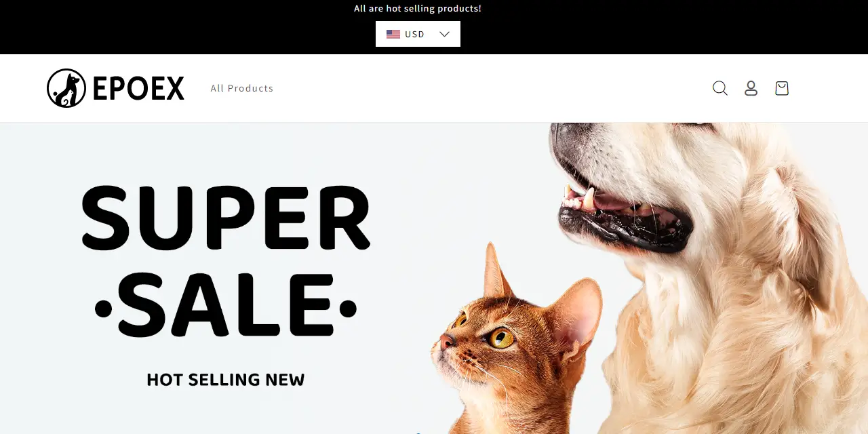The height and width of the screenshot is (434, 868).
Task: Click the word SALE in banner
Action: (x=226, y=305)
